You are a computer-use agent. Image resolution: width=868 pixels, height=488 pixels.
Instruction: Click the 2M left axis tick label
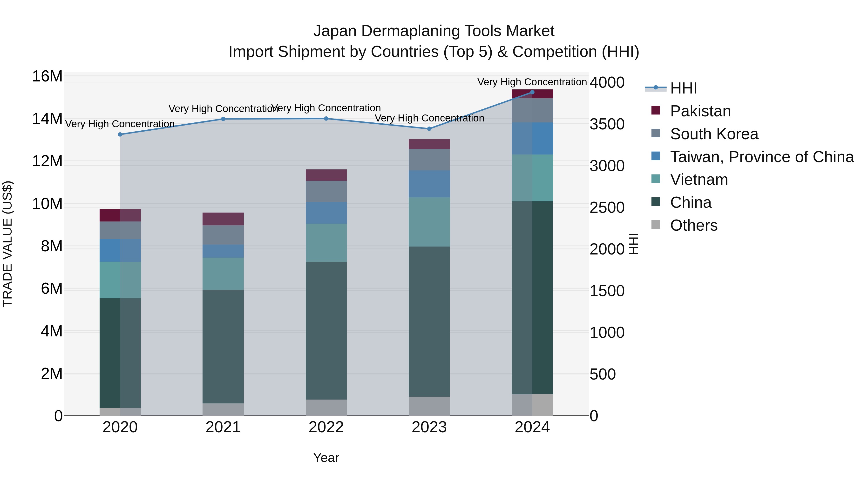(x=52, y=374)
